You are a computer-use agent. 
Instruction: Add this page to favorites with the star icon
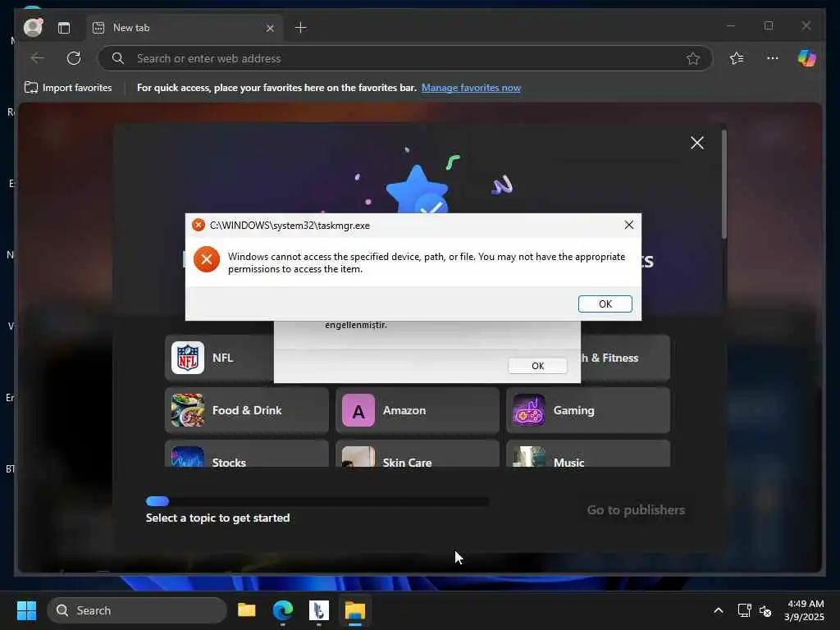click(692, 58)
